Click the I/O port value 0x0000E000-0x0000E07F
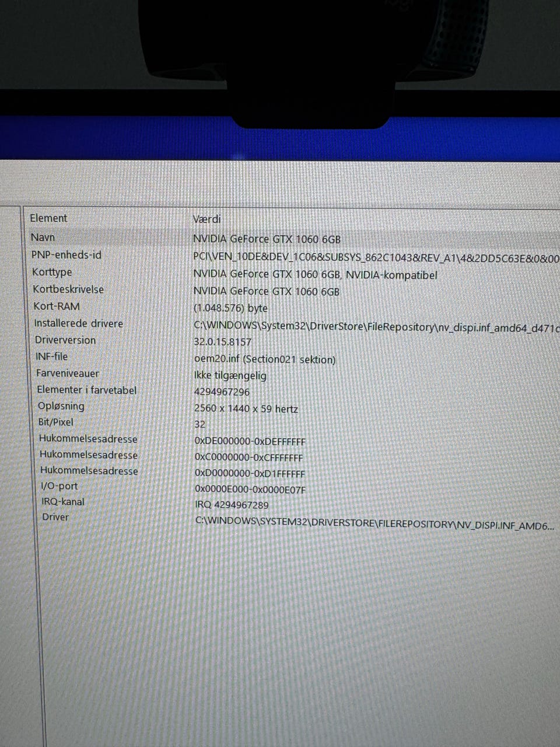This screenshot has height=747, width=560. [250, 490]
